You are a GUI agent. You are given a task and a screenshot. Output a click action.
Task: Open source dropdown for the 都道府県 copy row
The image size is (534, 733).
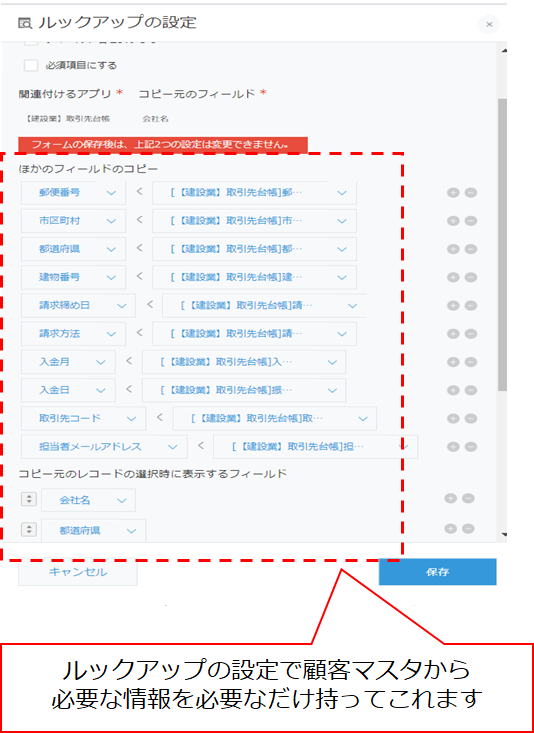pos(255,249)
